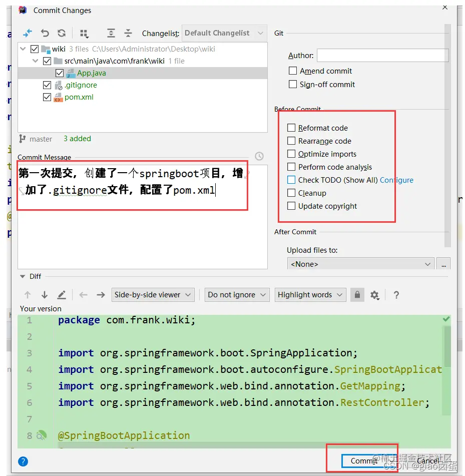Image resolution: width=465 pixels, height=476 pixels.
Task: Click the Show Diff arrow icon
Action: 28,33
